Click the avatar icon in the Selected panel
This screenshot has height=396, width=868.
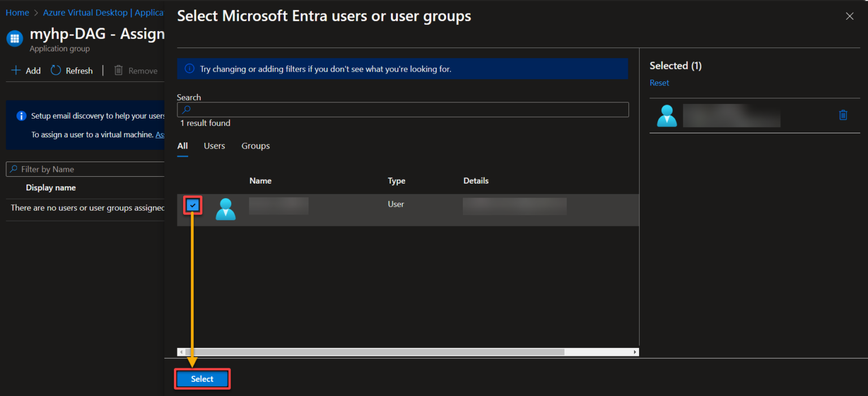tap(667, 115)
